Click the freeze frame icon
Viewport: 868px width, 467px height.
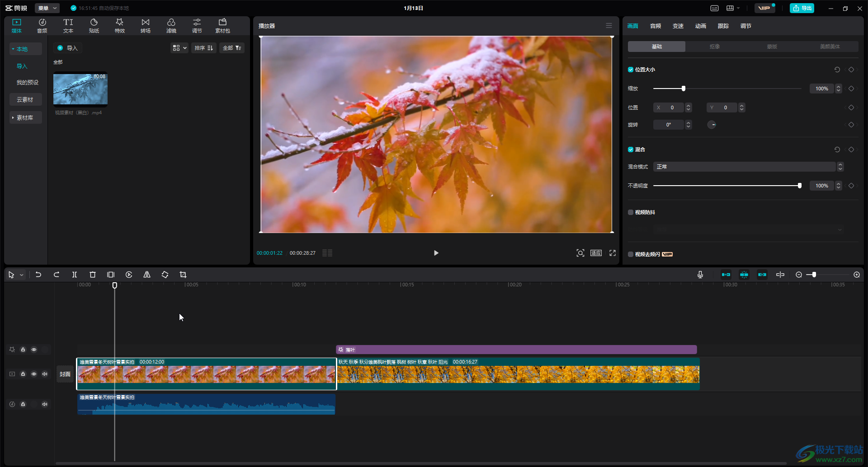(x=111, y=275)
